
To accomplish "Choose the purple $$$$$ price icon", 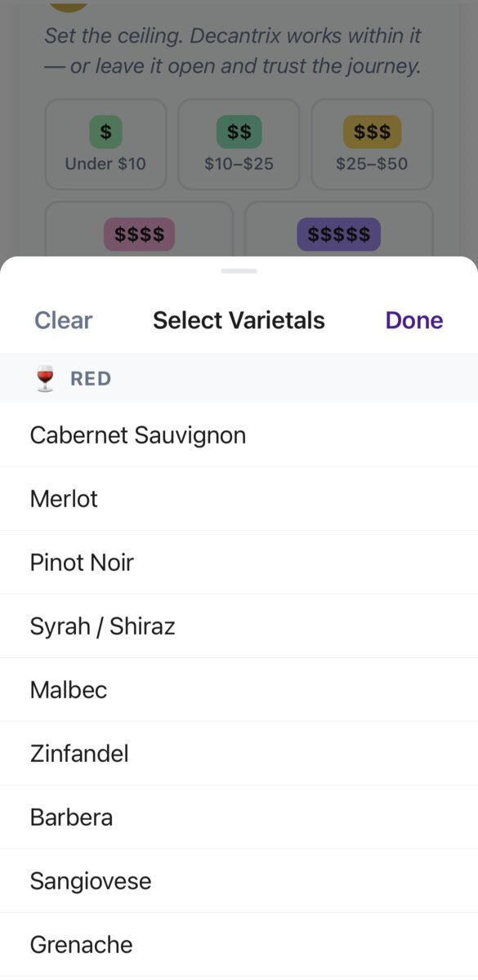I will click(338, 234).
